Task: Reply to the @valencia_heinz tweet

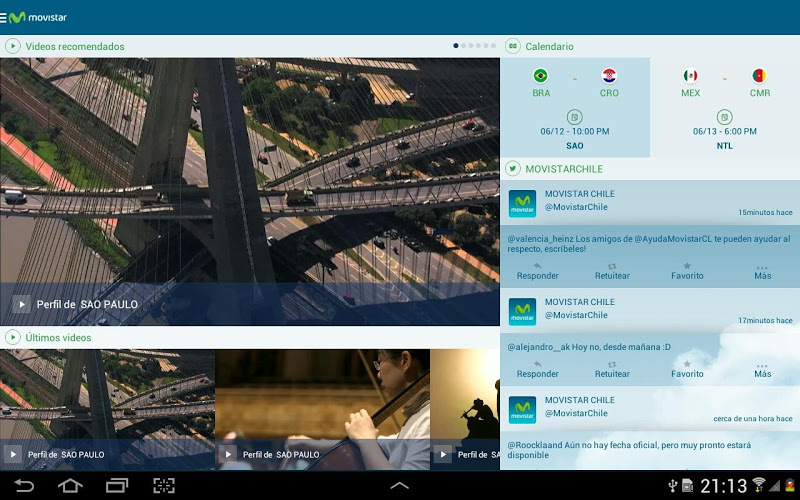Action: [537, 271]
